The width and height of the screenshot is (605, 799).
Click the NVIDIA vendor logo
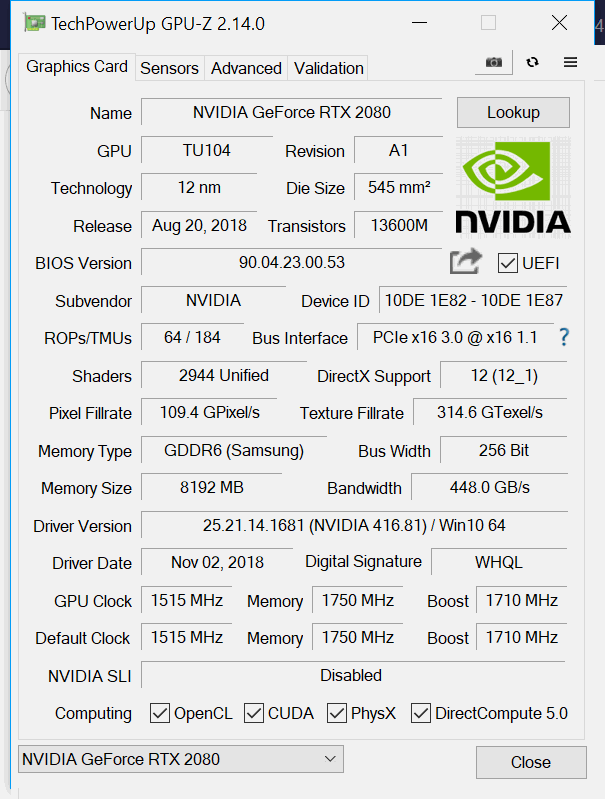(513, 187)
